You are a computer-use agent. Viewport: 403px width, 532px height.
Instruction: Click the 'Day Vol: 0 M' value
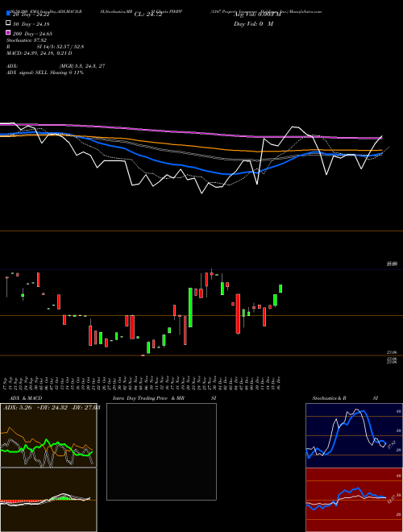click(x=253, y=24)
